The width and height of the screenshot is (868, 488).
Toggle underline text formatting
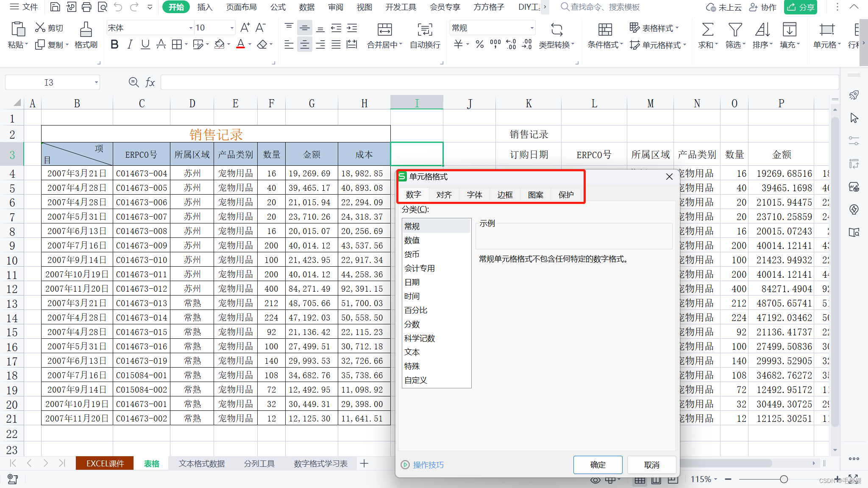click(145, 44)
